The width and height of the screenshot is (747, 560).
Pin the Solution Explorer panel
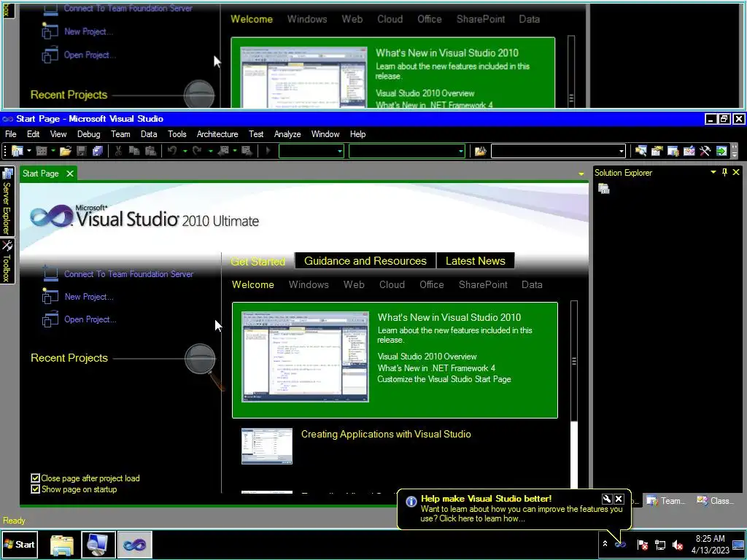pos(724,172)
